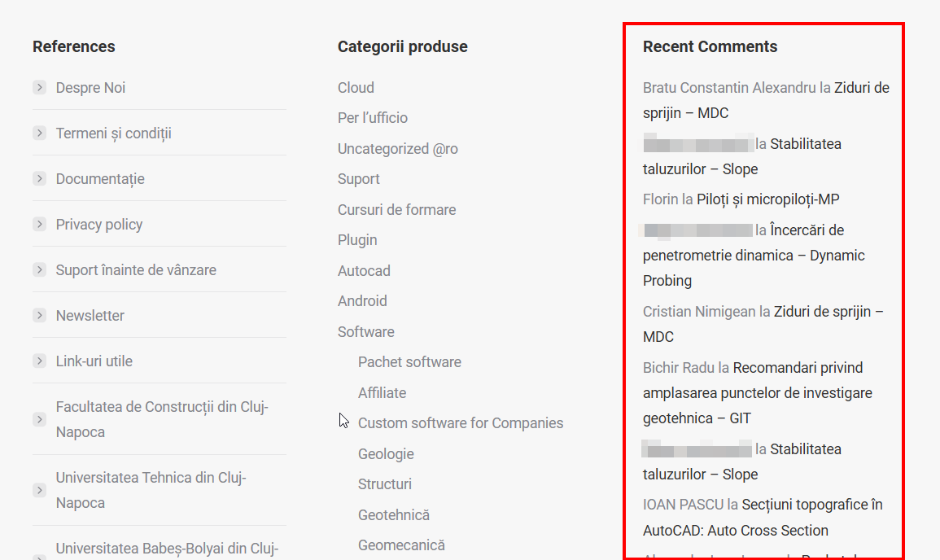Click the chevron icon beside Documentație
Screen dimensions: 940x560
tap(39, 179)
